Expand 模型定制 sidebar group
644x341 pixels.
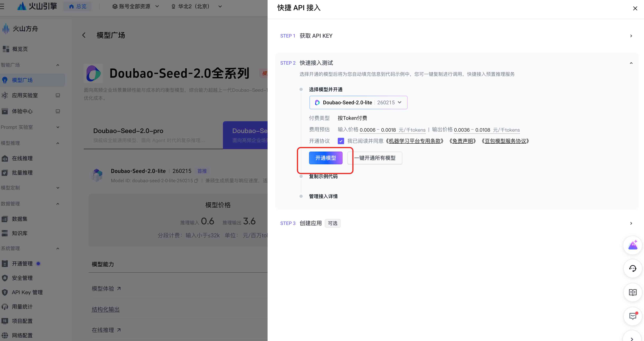point(58,188)
